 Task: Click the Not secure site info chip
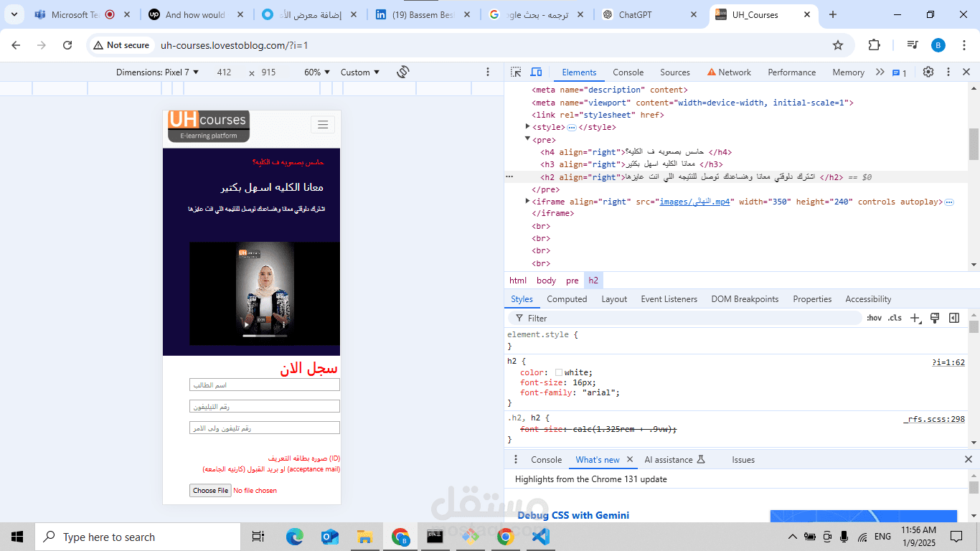coord(121,45)
